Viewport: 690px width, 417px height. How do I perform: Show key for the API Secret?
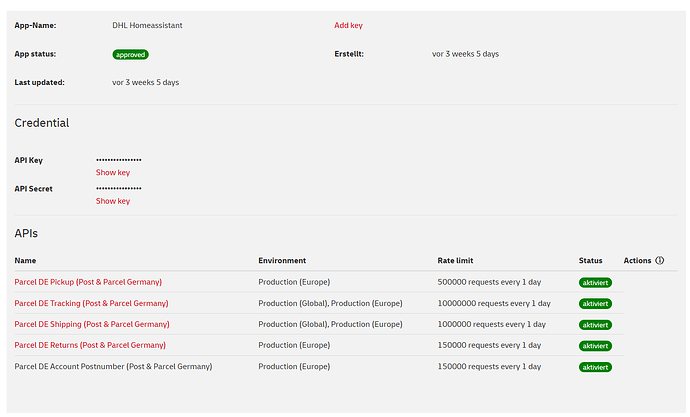coord(113,201)
